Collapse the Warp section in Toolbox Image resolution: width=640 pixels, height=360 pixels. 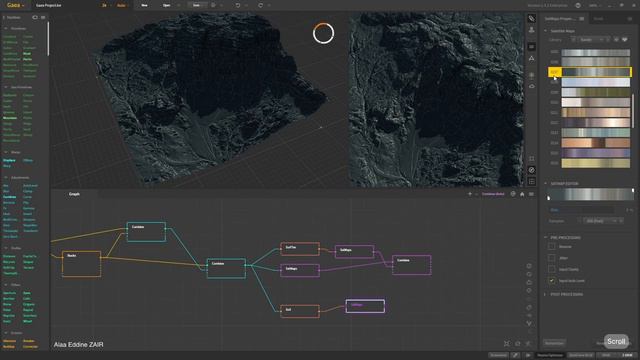pos(6,152)
